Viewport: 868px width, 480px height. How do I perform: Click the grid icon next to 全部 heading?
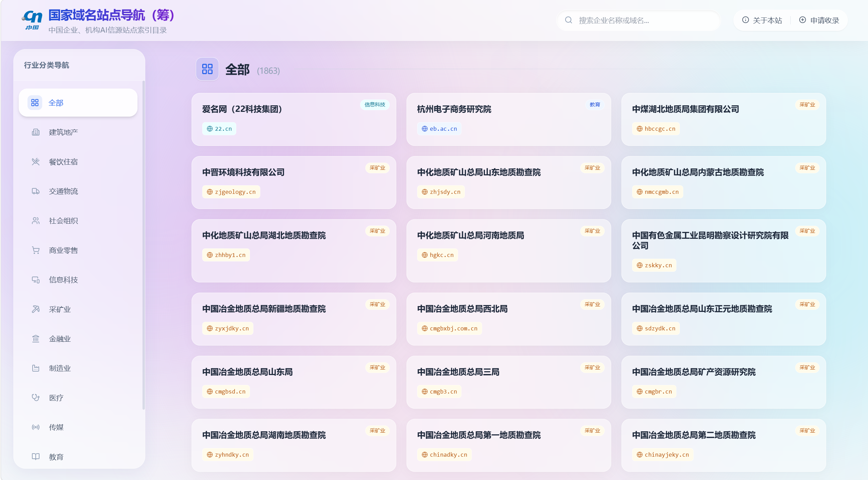click(207, 69)
